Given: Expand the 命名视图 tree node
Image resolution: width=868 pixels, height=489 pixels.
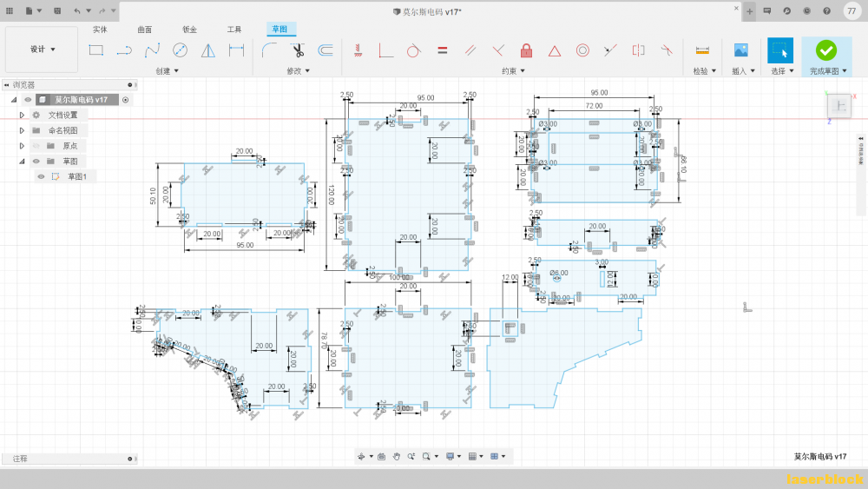Looking at the screenshot, I should coord(22,130).
